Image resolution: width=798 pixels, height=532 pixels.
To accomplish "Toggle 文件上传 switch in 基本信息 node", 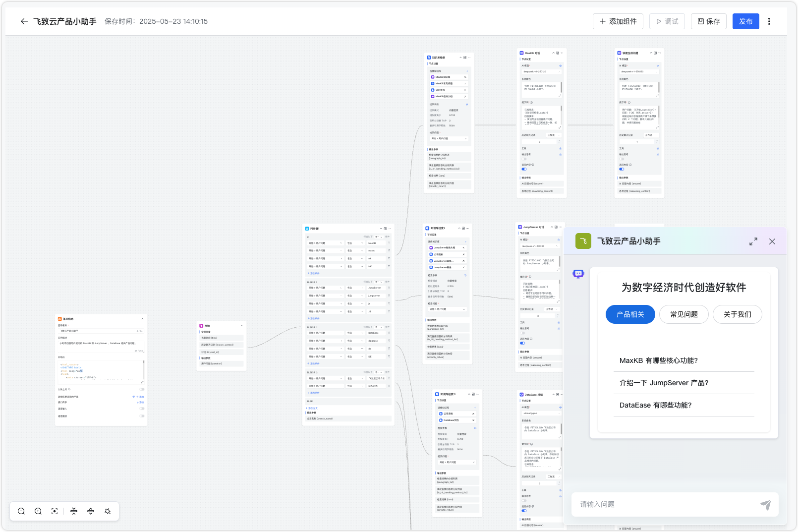I will pos(142,389).
